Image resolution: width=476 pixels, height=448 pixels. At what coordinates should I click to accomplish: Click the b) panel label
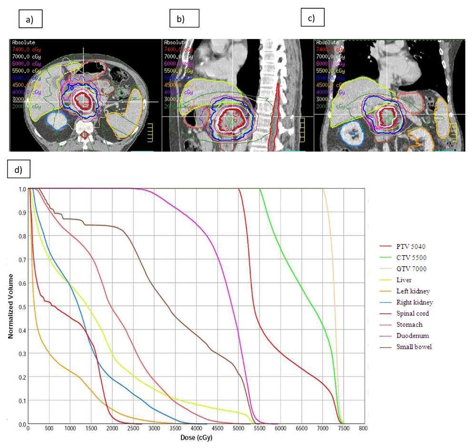(x=184, y=19)
